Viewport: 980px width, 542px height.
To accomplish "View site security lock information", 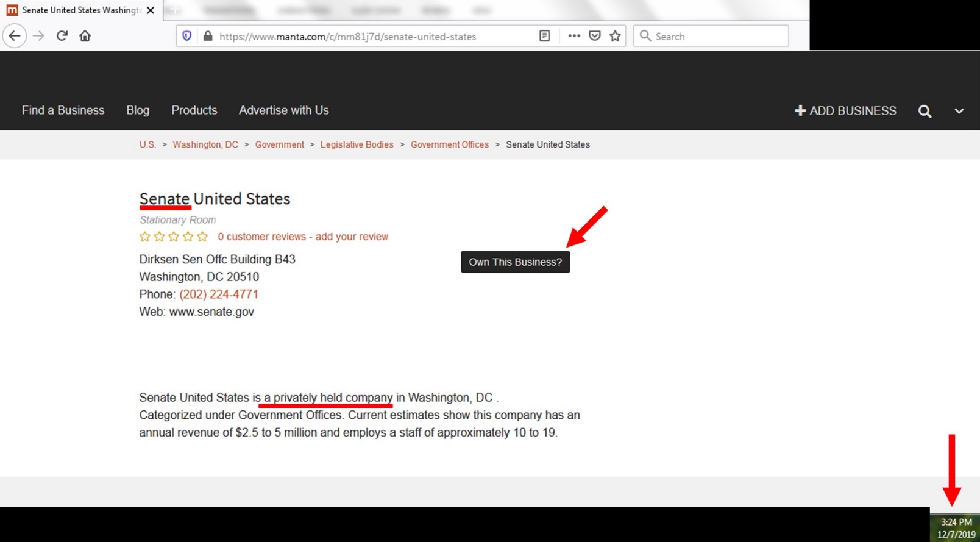I will [208, 36].
